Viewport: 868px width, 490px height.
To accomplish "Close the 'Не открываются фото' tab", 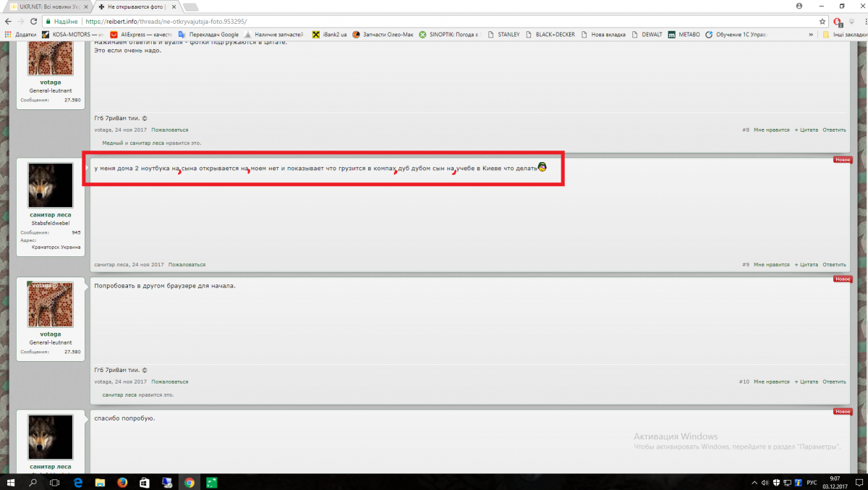I will [175, 7].
